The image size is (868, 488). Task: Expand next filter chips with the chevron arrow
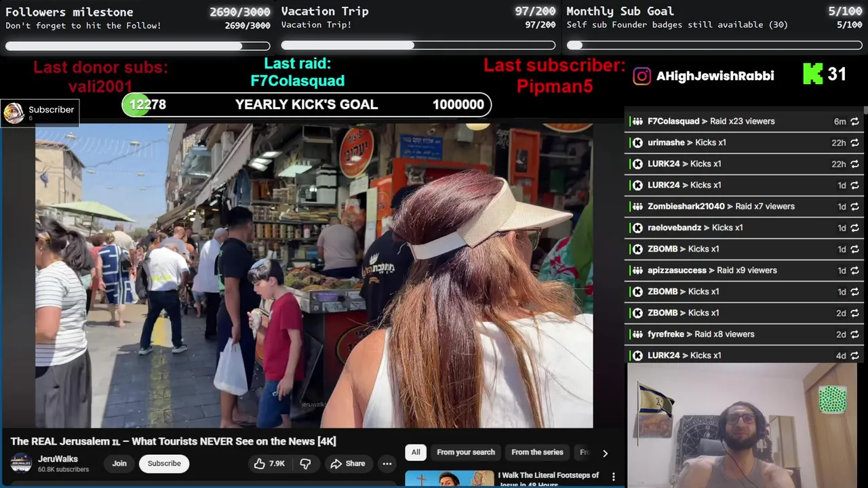pyautogui.click(x=605, y=453)
